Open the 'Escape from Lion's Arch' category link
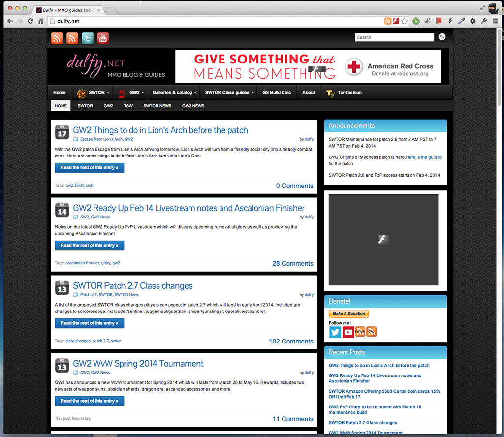 [101, 139]
